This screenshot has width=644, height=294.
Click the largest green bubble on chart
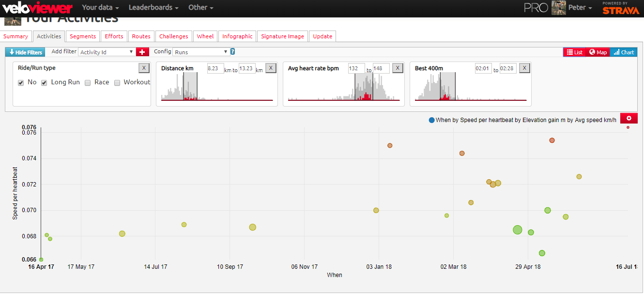tap(517, 230)
